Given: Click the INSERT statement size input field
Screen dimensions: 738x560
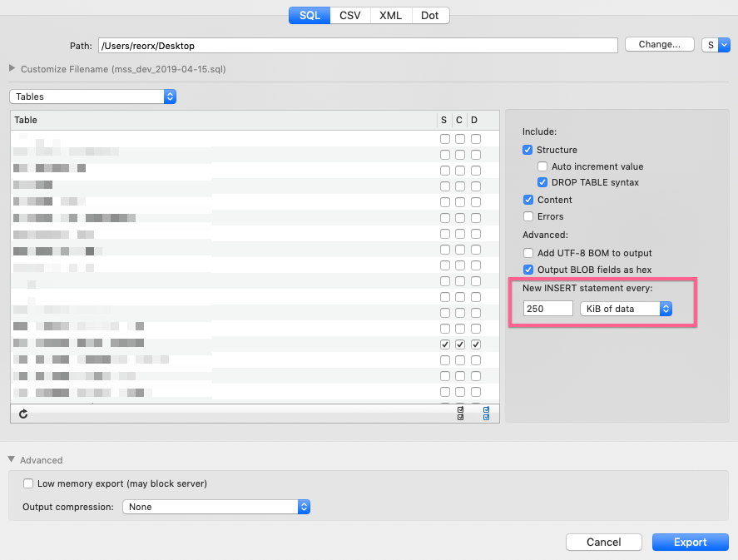Looking at the screenshot, I should 547,308.
